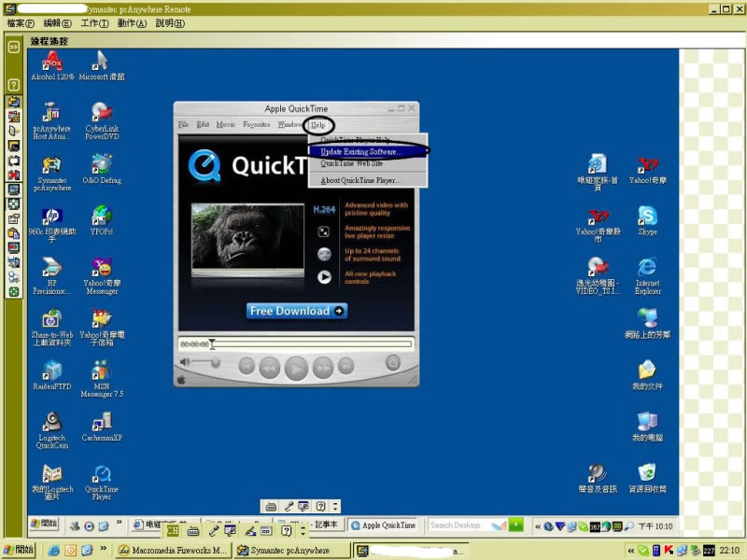Click the green go button beside Search Desktop
This screenshot has width=747, height=560.
[516, 525]
